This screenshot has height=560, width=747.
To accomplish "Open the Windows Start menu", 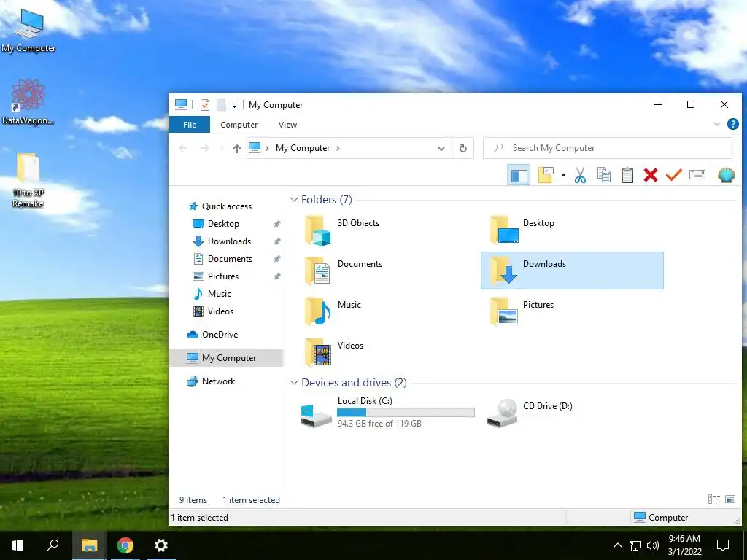I will [x=18, y=545].
